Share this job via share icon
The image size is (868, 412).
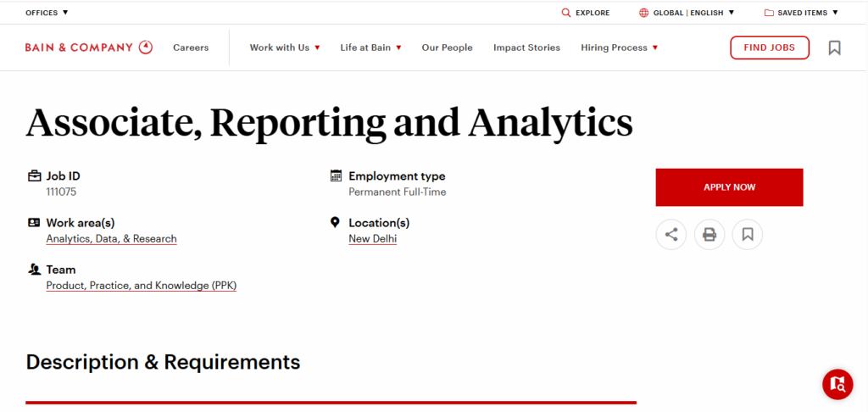click(x=671, y=234)
